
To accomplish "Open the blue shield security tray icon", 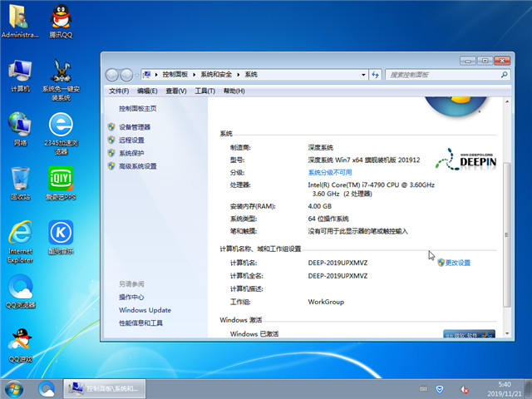I will 440,389.
